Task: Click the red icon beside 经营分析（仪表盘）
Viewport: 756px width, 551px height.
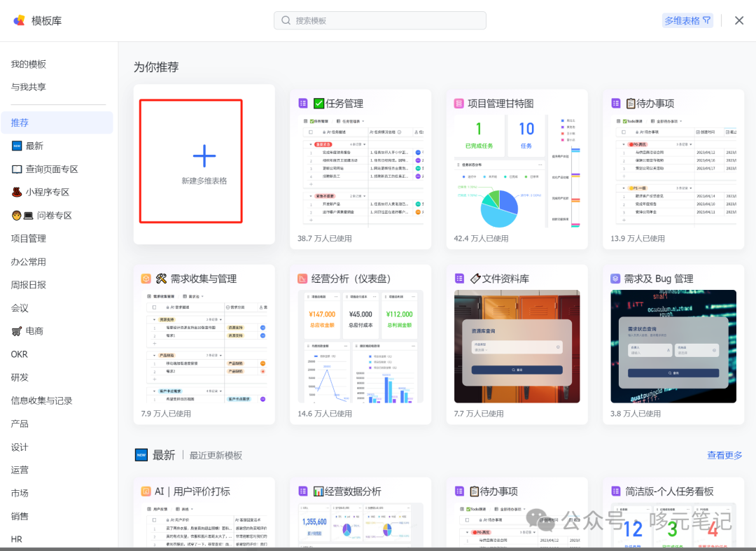Action: click(302, 279)
